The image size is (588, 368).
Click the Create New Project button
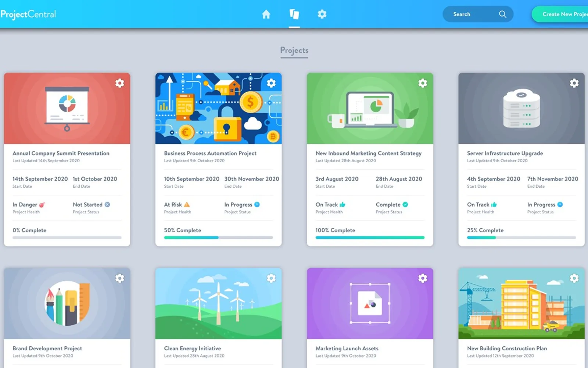tap(560, 14)
